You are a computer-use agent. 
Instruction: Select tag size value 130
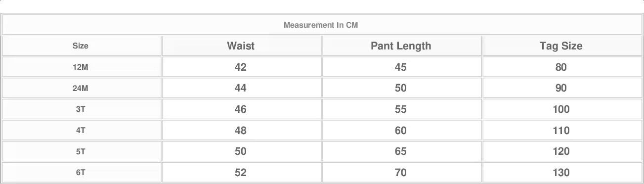561,173
